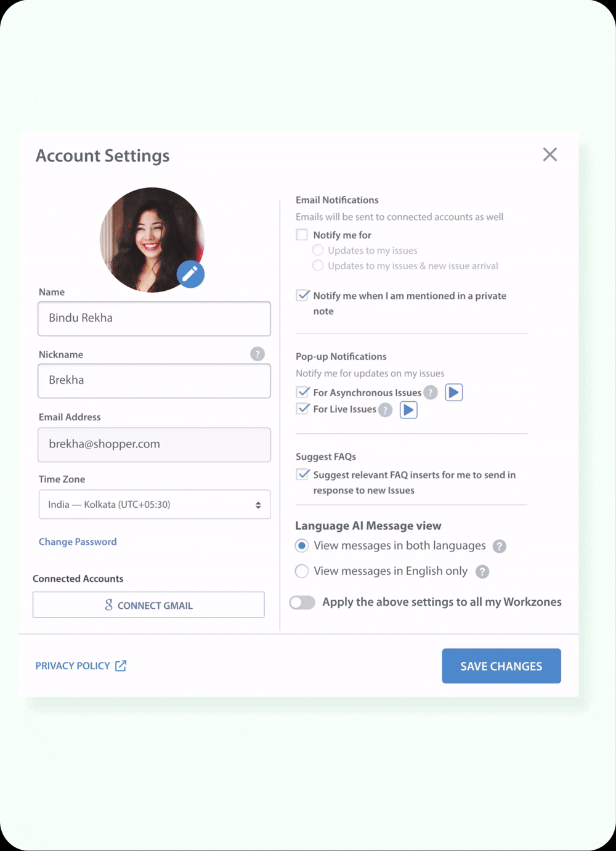Toggle Apply settings to all my Workzones
Viewport: 616px width, 851px height.
(302, 602)
